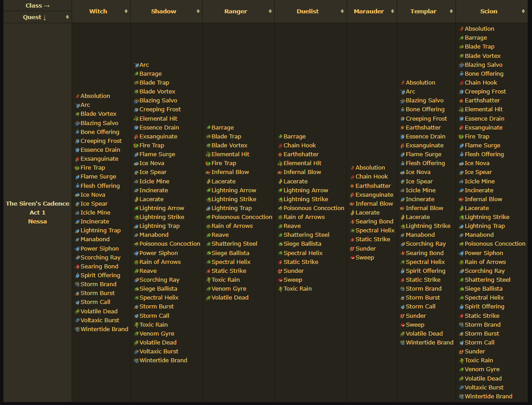The image size is (532, 405).
Task: Open Spirit Offering link in Witch column
Action: [x=101, y=275]
